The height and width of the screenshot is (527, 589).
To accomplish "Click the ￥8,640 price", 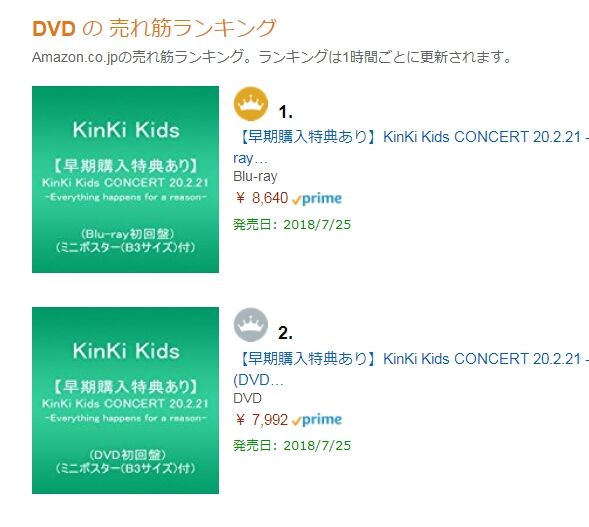I will 262,198.
